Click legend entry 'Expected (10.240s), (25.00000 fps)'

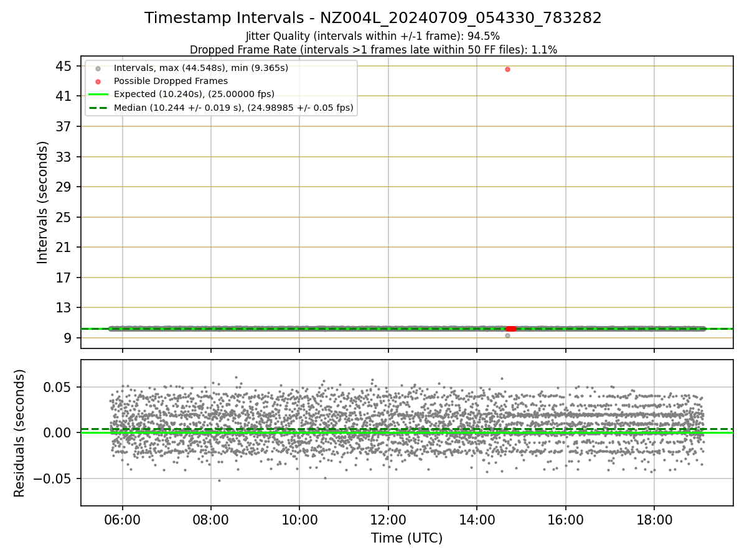(194, 95)
